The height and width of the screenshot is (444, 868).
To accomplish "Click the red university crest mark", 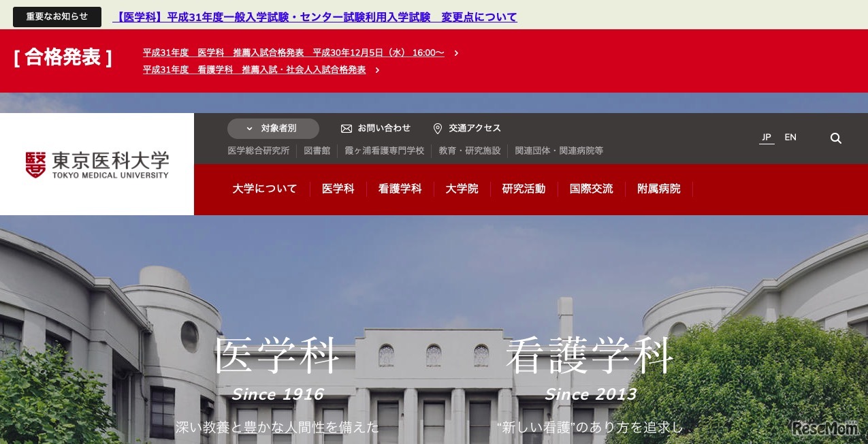I will pos(35,163).
